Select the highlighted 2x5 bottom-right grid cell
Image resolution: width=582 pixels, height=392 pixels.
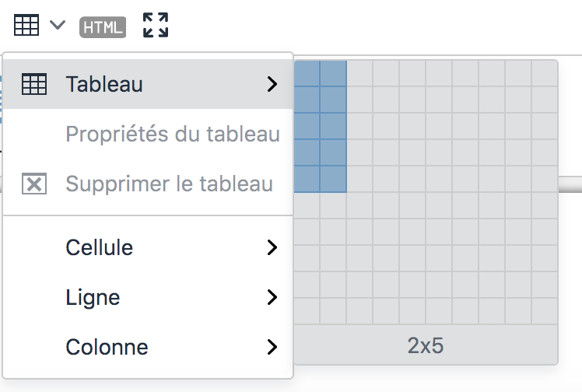(x=333, y=179)
